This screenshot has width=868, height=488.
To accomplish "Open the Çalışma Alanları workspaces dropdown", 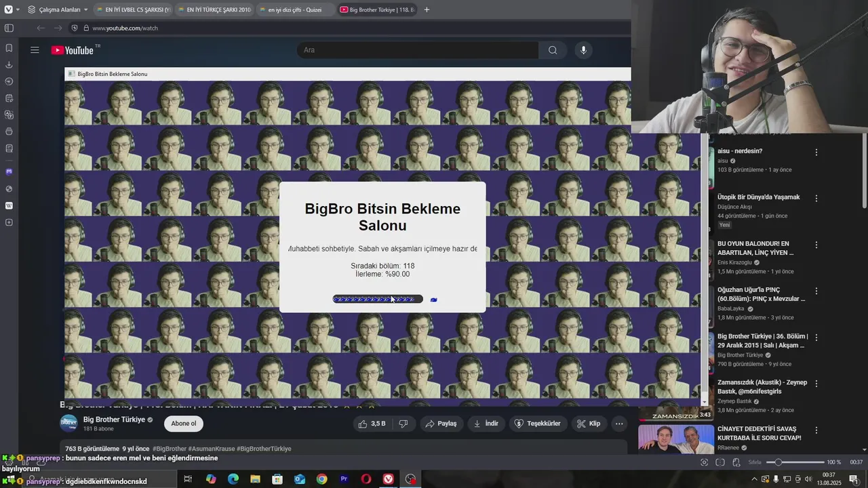I will point(58,9).
